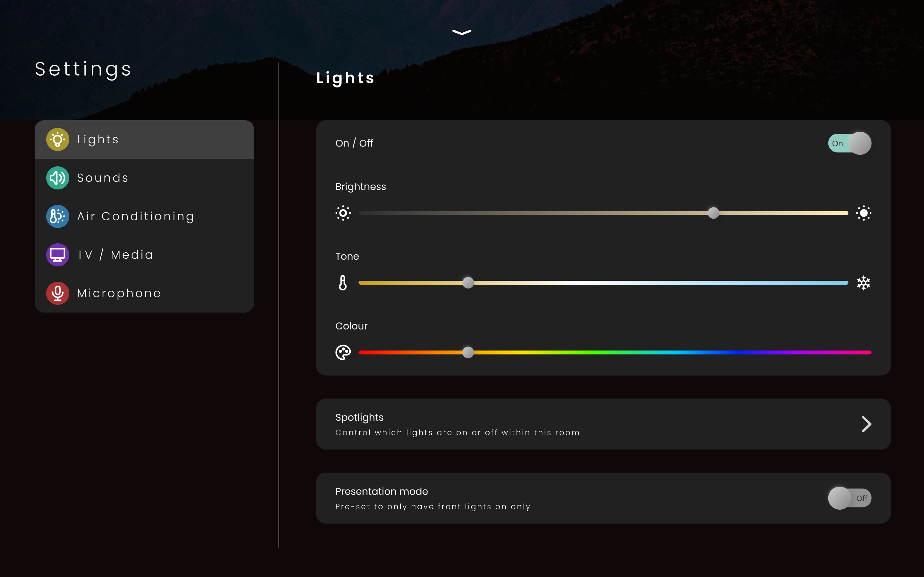The image size is (924, 577).
Task: Click the dim sun minimum brightness icon
Action: pos(343,213)
